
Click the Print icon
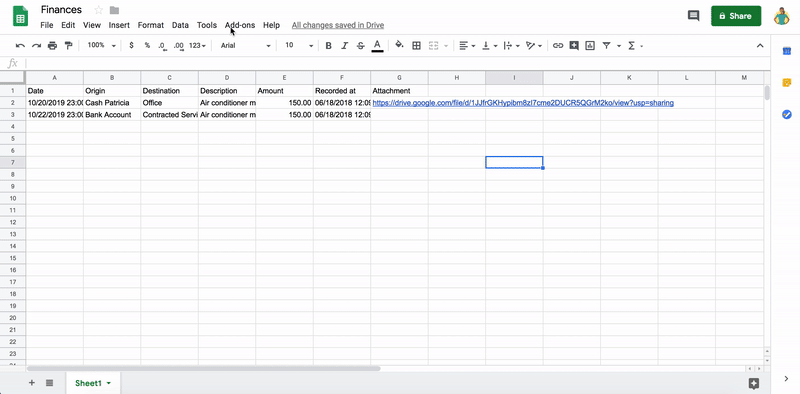pos(53,45)
